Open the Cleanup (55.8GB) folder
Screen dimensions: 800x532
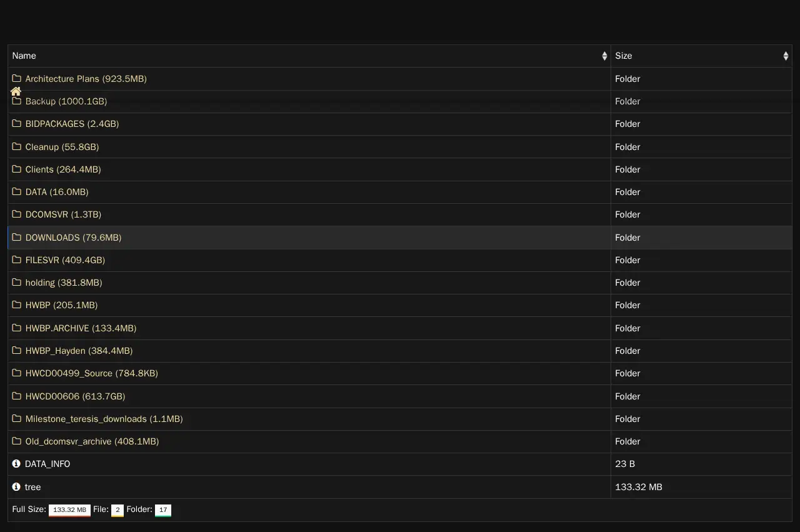tap(62, 147)
